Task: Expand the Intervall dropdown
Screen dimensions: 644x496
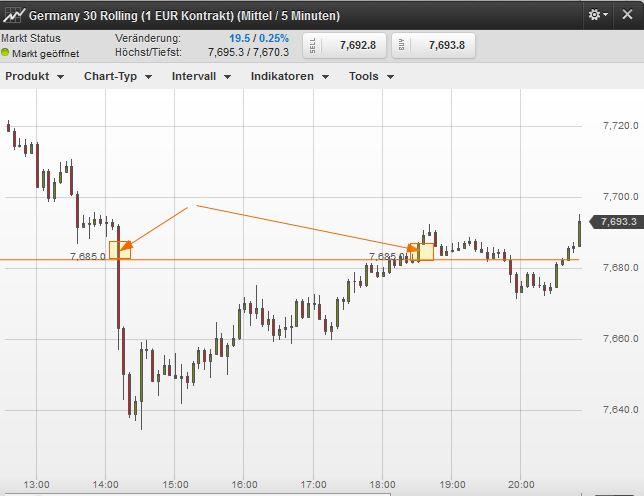Action: click(x=201, y=76)
